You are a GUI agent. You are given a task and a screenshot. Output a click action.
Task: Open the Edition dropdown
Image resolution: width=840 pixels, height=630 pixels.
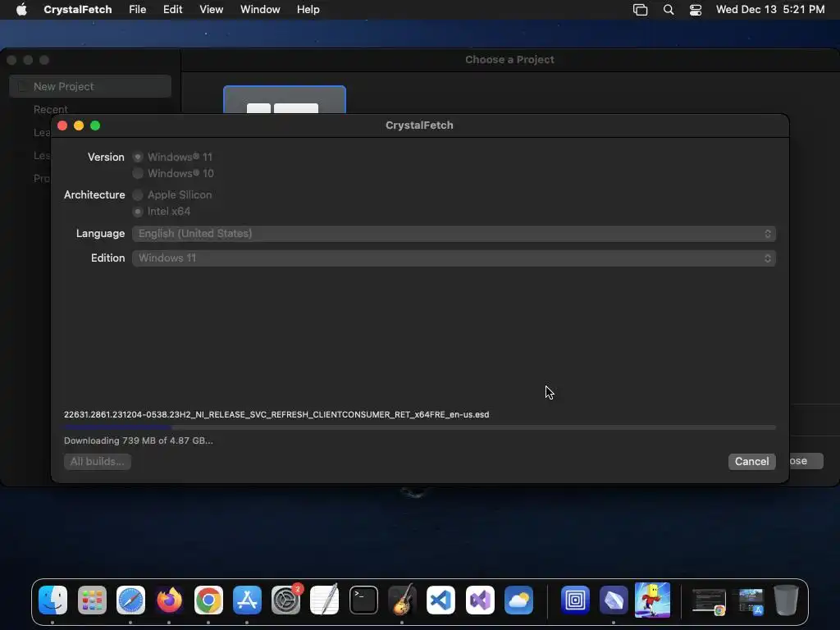(454, 258)
